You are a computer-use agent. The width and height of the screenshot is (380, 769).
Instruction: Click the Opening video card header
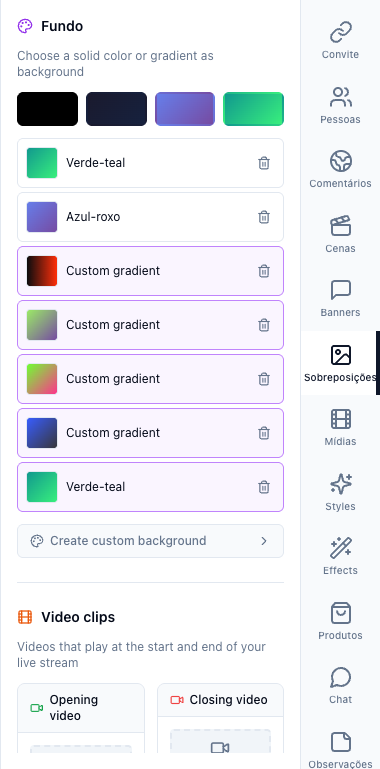pos(81,708)
